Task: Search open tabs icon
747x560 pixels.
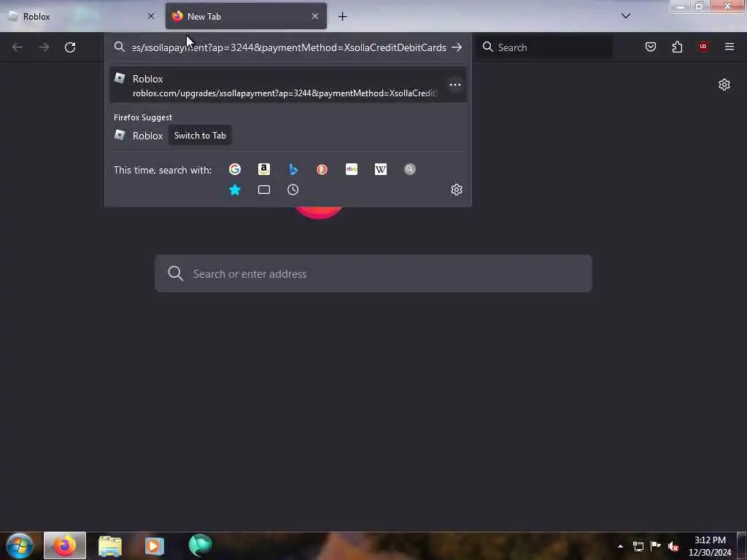Action: 264,190
